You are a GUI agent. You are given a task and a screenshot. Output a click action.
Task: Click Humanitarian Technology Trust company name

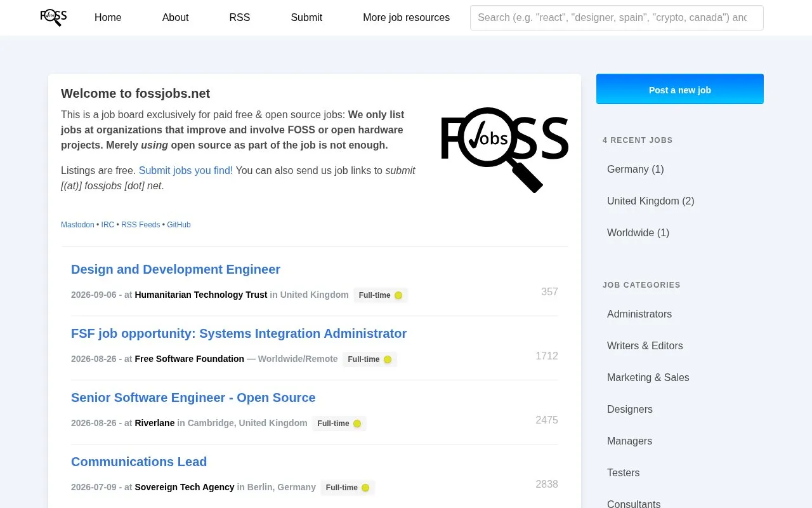coord(201,295)
